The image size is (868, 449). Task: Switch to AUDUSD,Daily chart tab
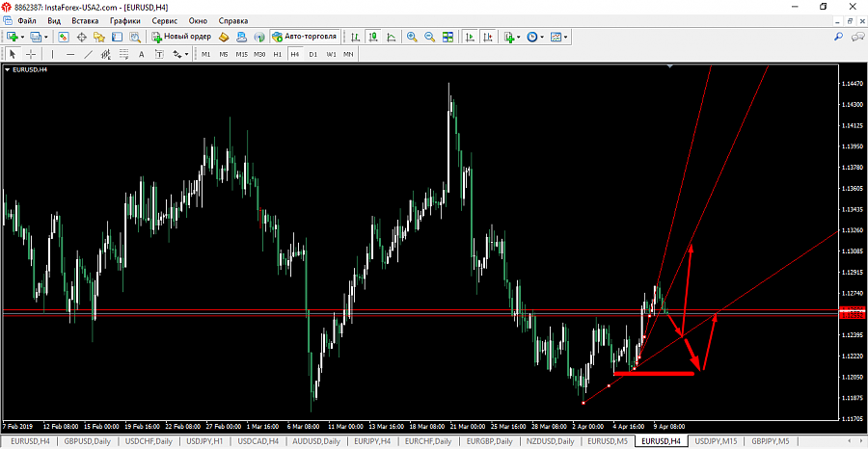(x=316, y=441)
